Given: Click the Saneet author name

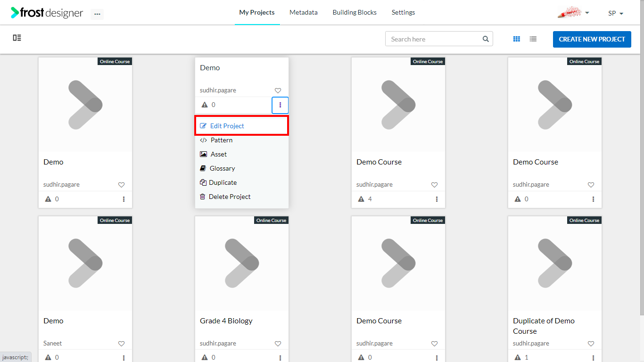Looking at the screenshot, I should point(53,344).
